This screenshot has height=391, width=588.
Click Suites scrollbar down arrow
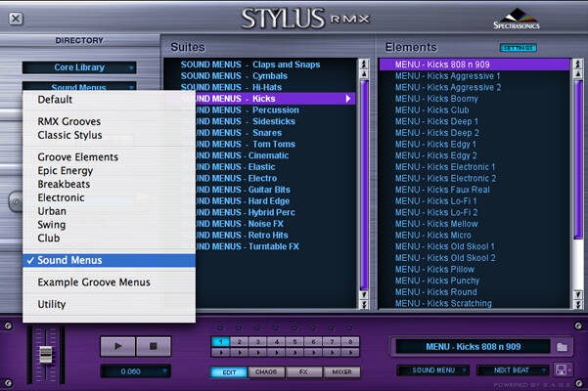tap(363, 295)
